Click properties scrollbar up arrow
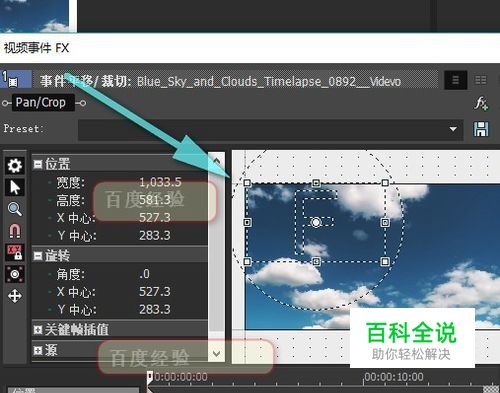The width and height of the screenshot is (500, 393). [217, 161]
